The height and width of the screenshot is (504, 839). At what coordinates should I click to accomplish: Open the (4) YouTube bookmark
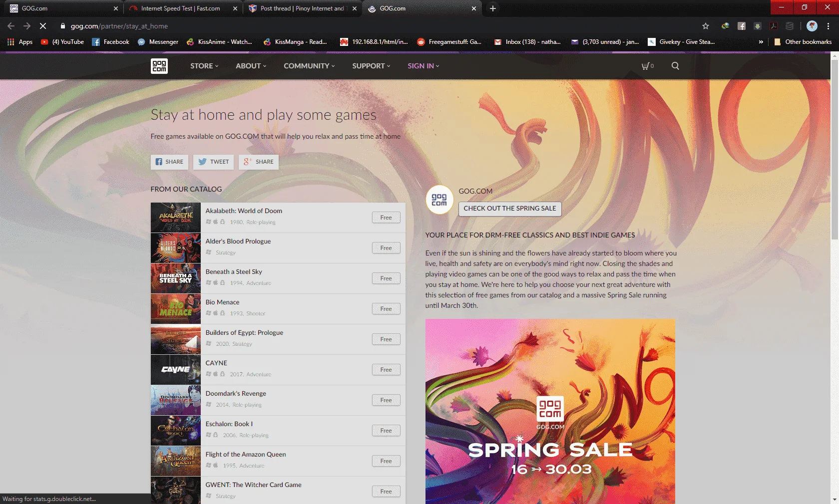pyautogui.click(x=62, y=42)
